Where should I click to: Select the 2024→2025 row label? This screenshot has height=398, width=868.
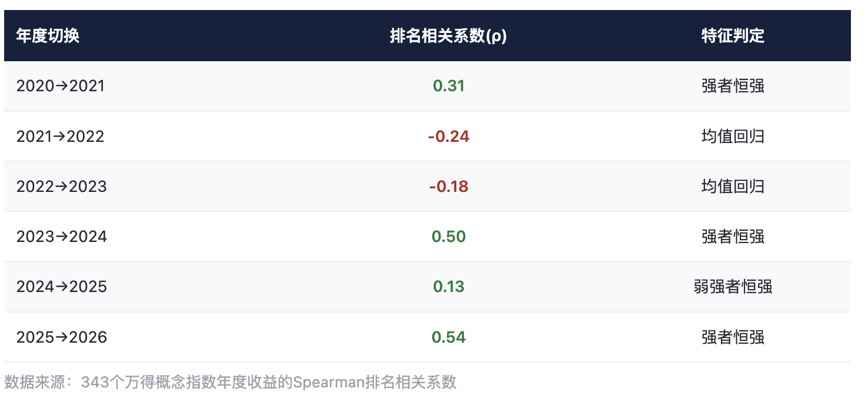tap(62, 287)
